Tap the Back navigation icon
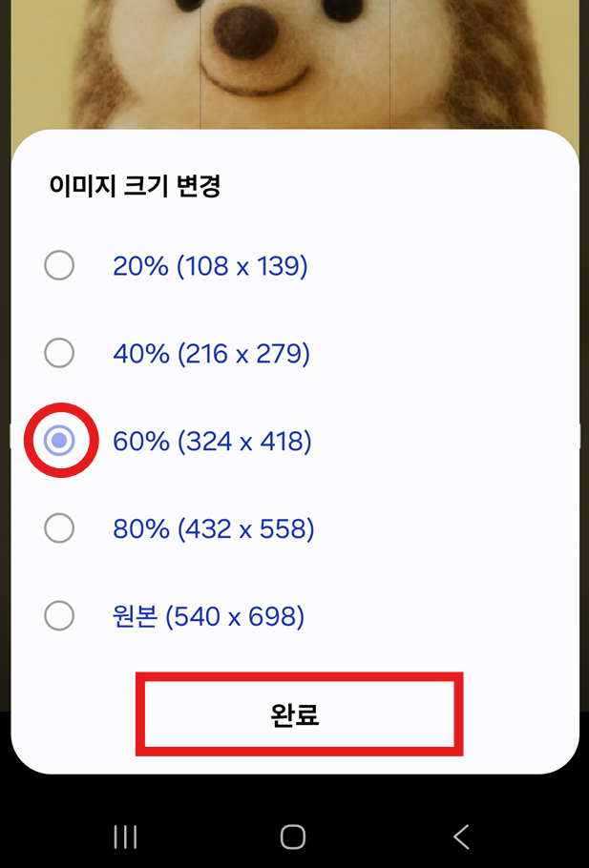This screenshot has width=589, height=868. (461, 837)
